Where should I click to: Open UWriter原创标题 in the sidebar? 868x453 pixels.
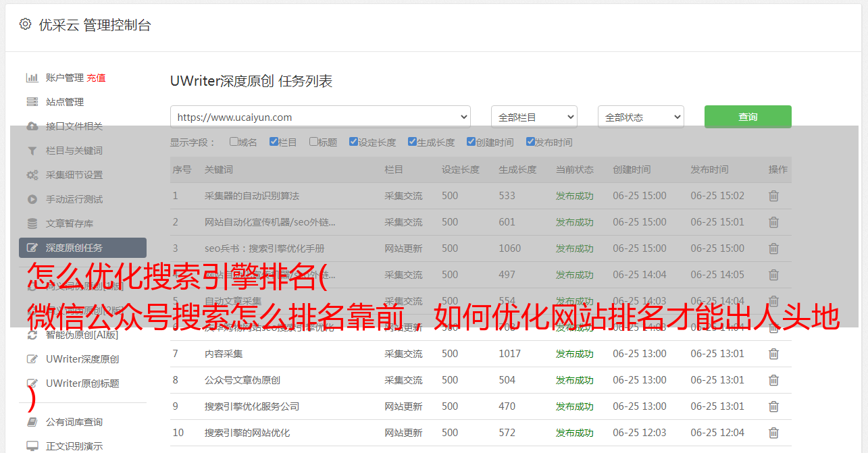tap(82, 383)
